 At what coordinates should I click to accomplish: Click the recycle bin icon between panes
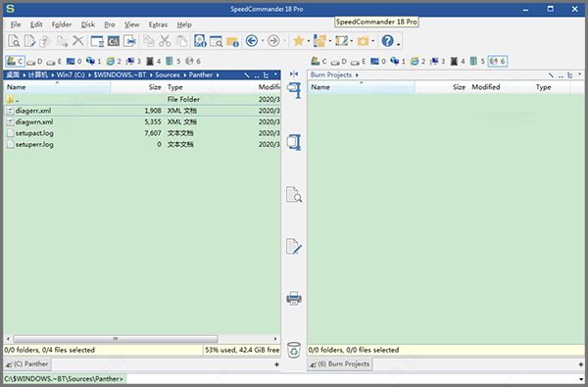click(x=294, y=350)
